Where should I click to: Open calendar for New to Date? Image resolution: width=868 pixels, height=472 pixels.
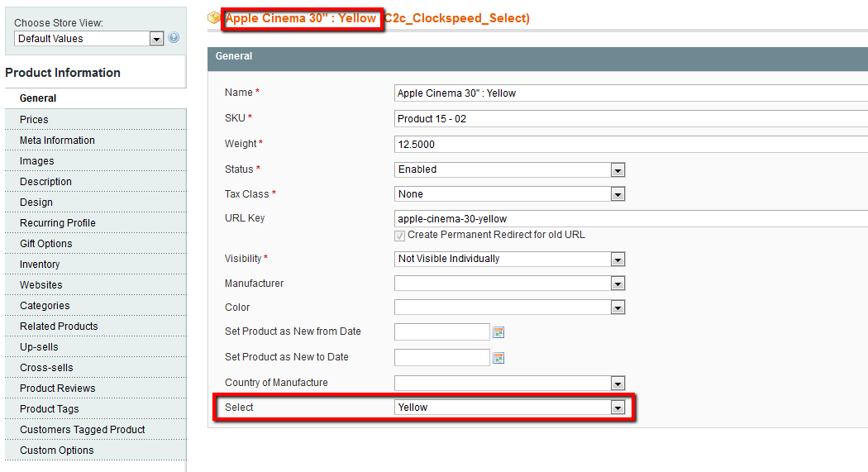coord(498,358)
